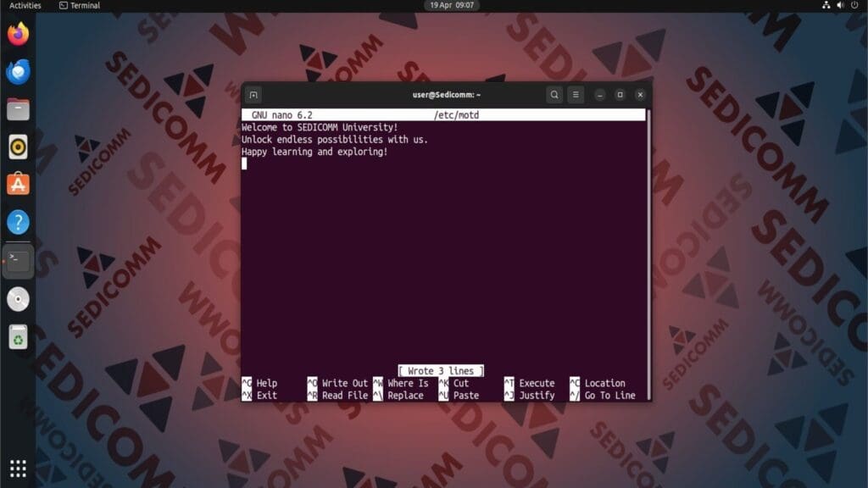The width and height of the screenshot is (868, 488).
Task: Open the terminal hamburger menu
Action: (576, 95)
